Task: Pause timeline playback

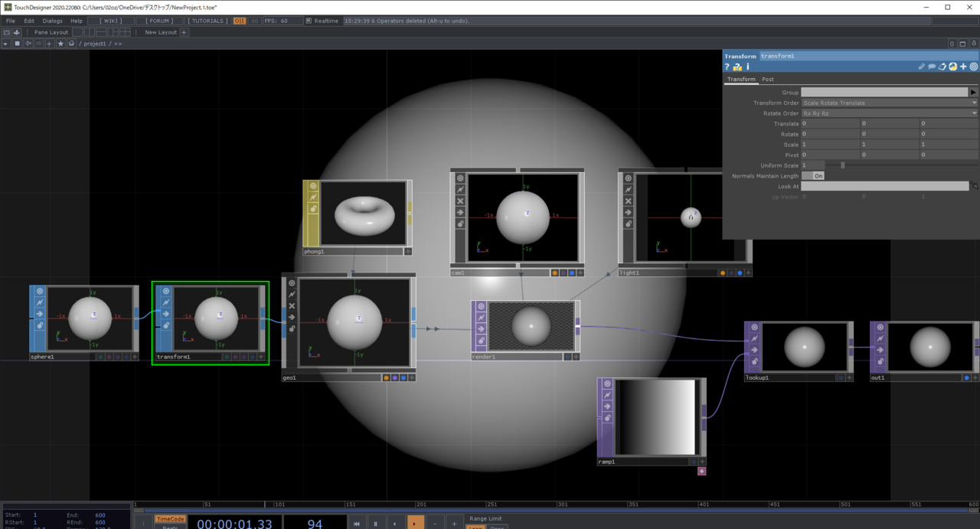Action: 375,524
